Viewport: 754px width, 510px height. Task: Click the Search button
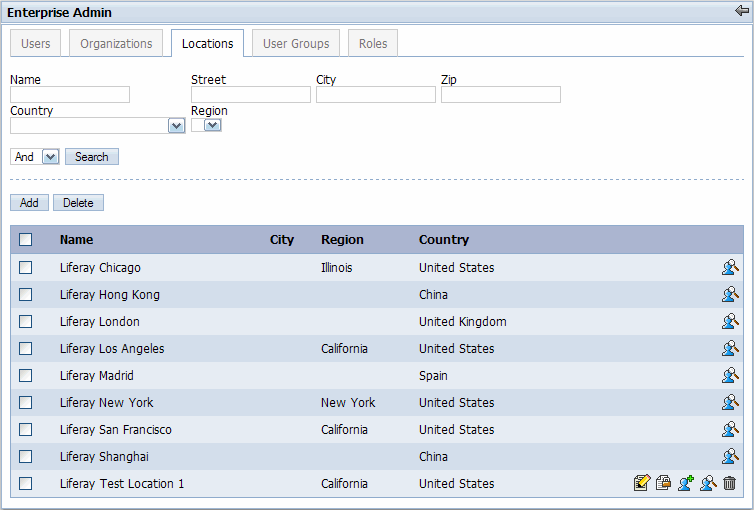click(x=92, y=157)
